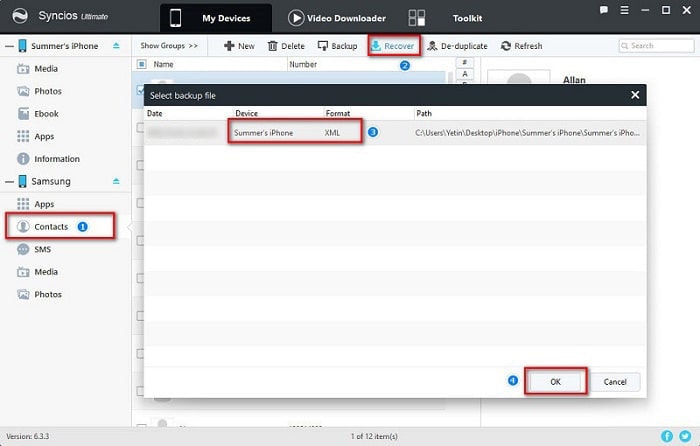Click the Recover toolbar icon
The image size is (700, 446).
coord(376,46)
